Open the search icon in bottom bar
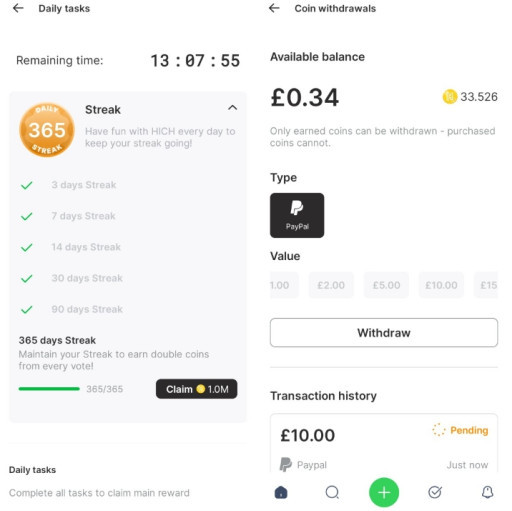This screenshot has height=511, width=512. (x=332, y=492)
